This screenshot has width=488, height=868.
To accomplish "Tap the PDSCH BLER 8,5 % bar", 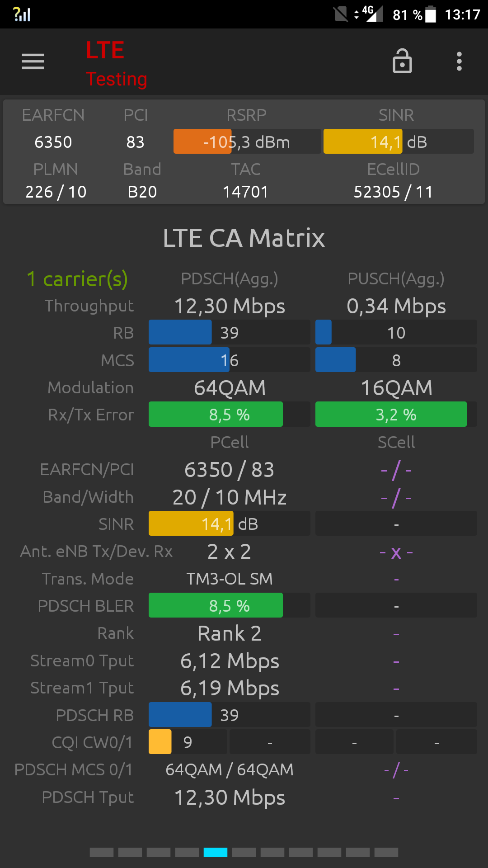I will pyautogui.click(x=230, y=605).
